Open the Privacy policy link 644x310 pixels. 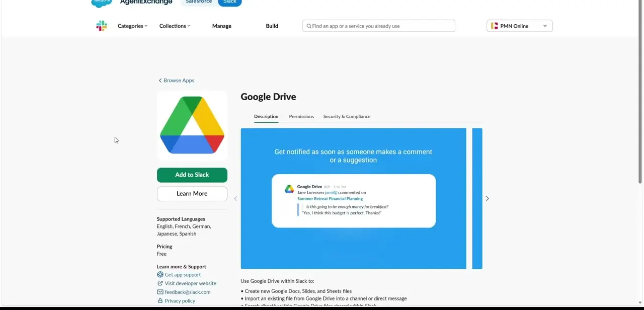pos(180,301)
